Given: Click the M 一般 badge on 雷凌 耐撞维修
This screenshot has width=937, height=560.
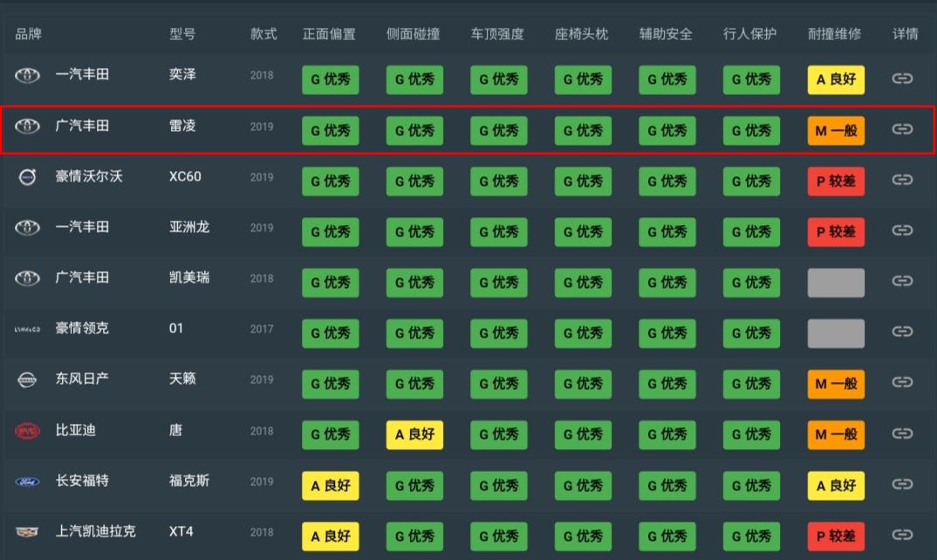Looking at the screenshot, I should (x=835, y=130).
